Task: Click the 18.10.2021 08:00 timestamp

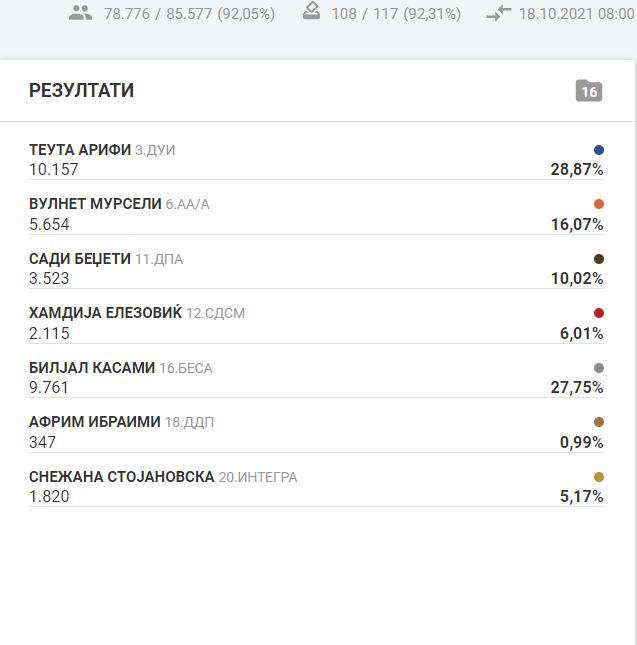Action: [x=577, y=14]
